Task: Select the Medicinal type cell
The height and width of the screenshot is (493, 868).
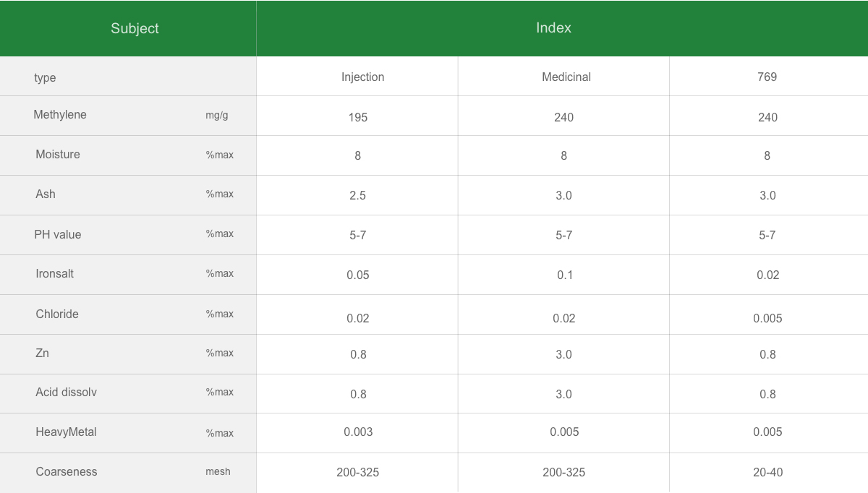Action: pyautogui.click(x=566, y=77)
